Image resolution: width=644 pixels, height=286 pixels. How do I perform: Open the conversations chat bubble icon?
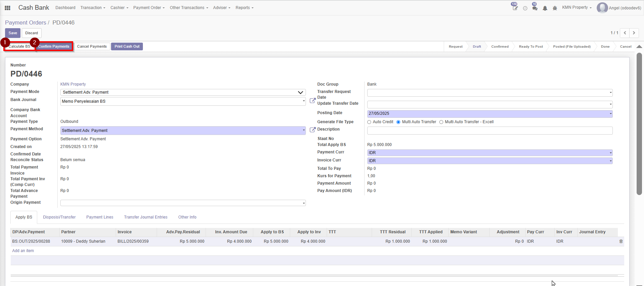pos(535,8)
